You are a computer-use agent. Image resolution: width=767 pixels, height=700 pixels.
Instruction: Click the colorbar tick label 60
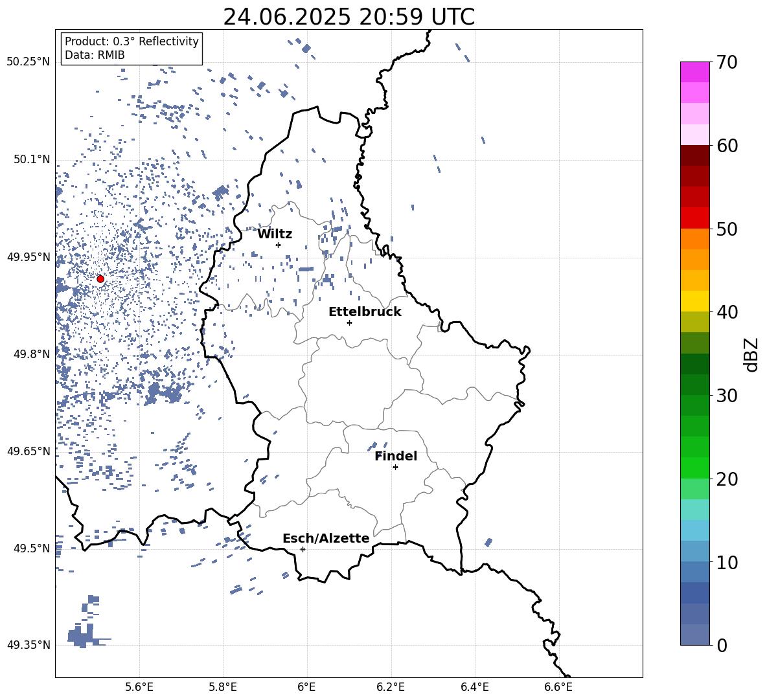tap(727, 146)
